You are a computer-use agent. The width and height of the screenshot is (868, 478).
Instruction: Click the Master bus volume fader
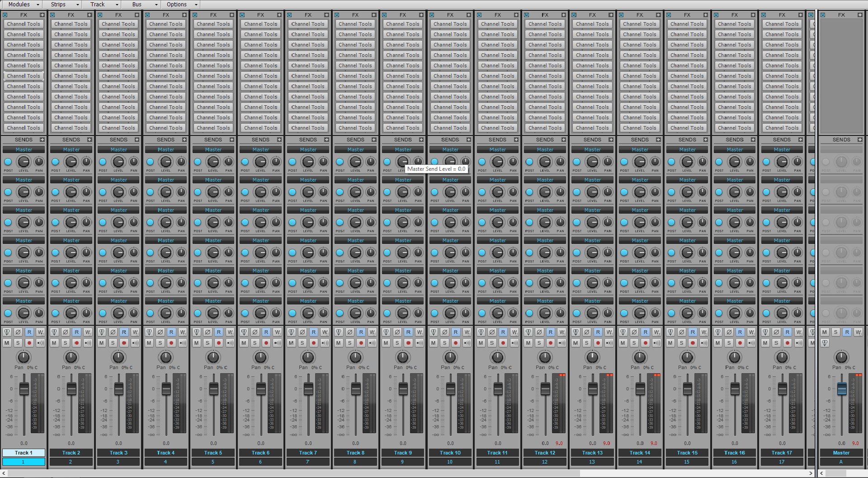841,389
